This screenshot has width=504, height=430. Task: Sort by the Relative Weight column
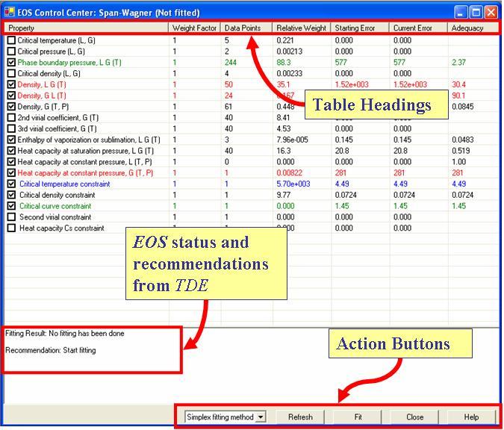301,28
